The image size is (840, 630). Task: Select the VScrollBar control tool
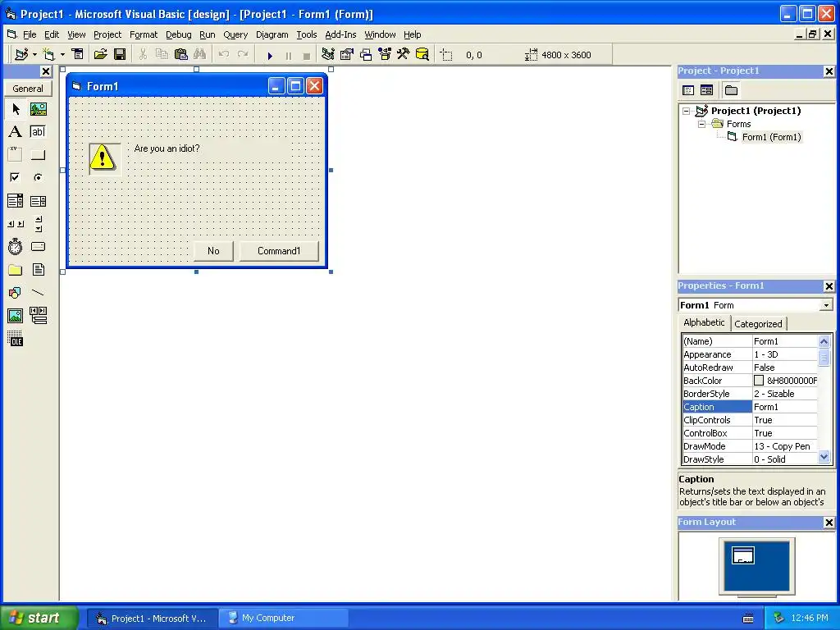pos(38,224)
